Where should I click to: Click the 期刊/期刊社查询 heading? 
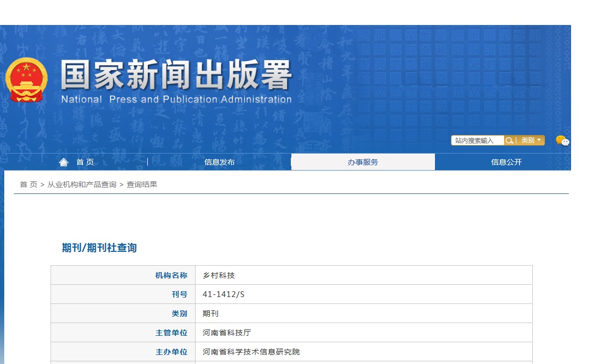tap(99, 248)
